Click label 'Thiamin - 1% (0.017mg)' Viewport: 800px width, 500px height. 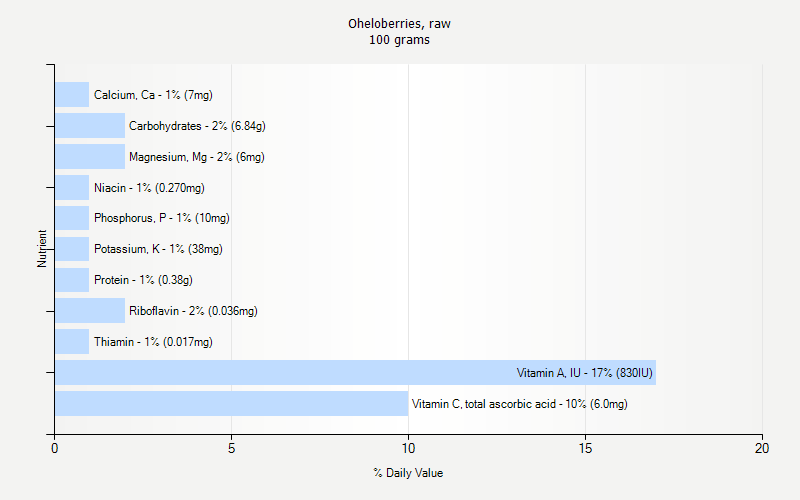pos(153,342)
